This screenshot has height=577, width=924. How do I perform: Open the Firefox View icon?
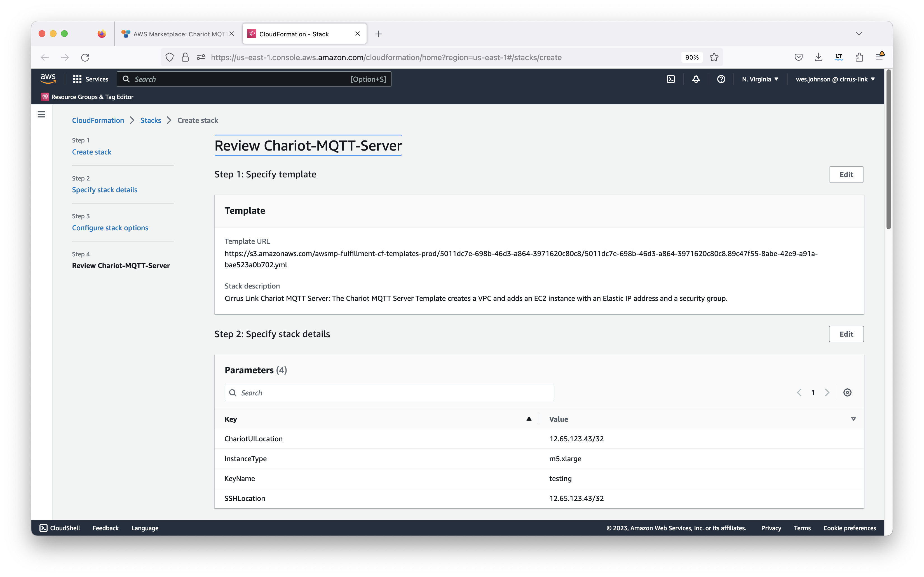point(102,34)
